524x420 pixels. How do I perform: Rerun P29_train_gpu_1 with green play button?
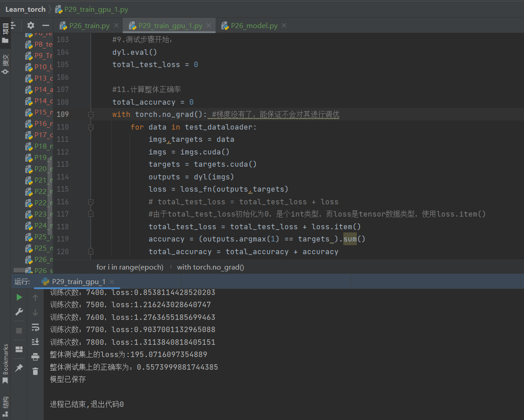(19, 297)
